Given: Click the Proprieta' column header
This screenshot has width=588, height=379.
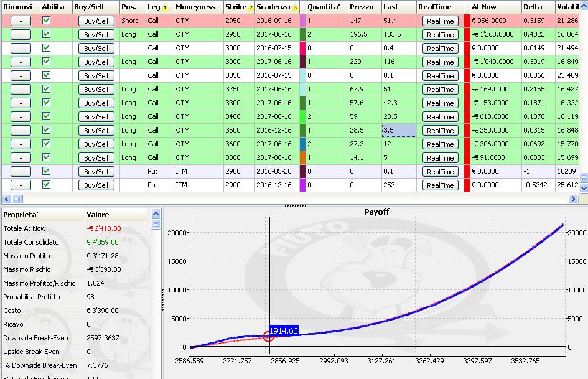Looking at the screenshot, I should pos(43,215).
